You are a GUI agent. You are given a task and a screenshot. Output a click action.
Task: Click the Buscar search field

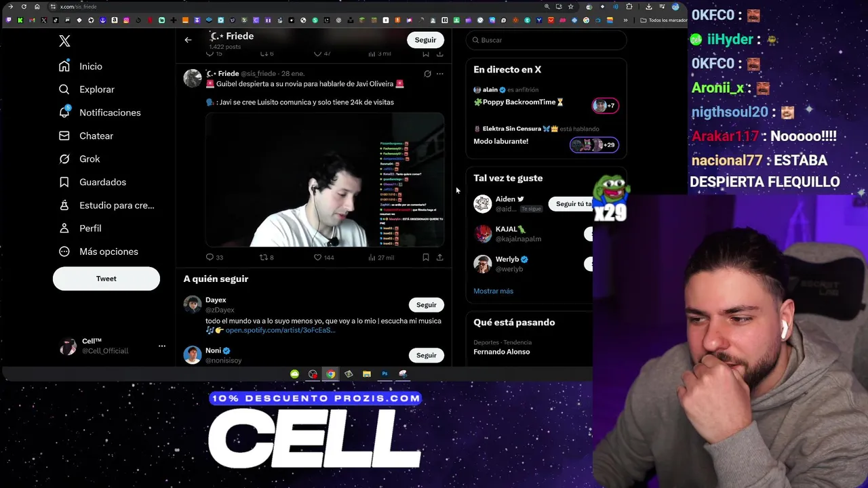[546, 40]
